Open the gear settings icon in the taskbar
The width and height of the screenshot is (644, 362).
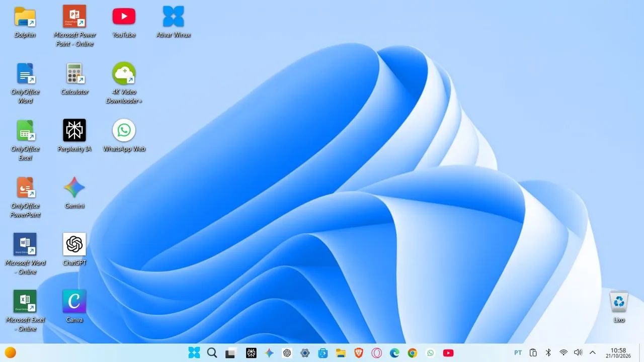point(305,353)
